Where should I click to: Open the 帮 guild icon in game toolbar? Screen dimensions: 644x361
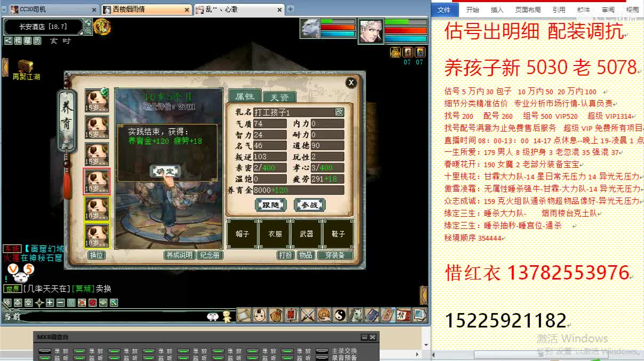pyautogui.click(x=404, y=315)
